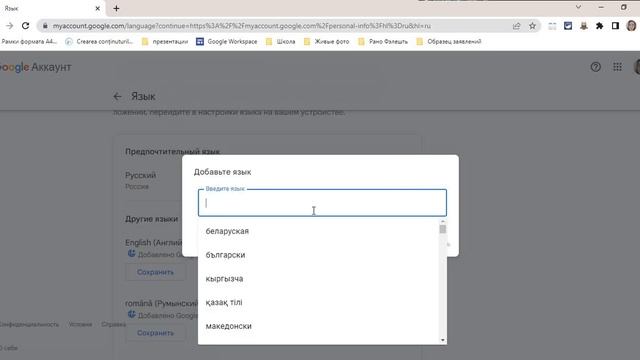Open the Рано Фэлешть bookmark folder

pyautogui.click(x=383, y=42)
